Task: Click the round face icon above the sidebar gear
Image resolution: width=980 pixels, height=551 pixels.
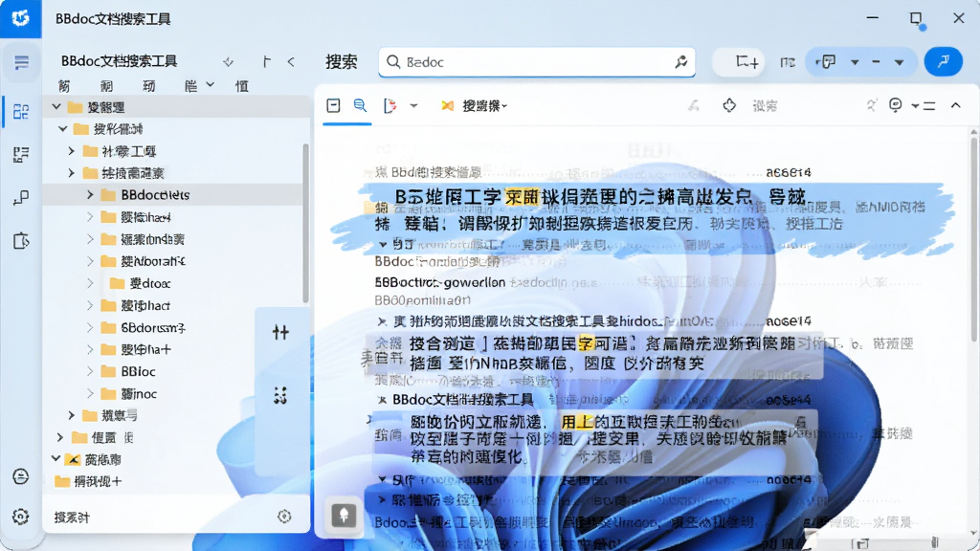Action: click(21, 476)
